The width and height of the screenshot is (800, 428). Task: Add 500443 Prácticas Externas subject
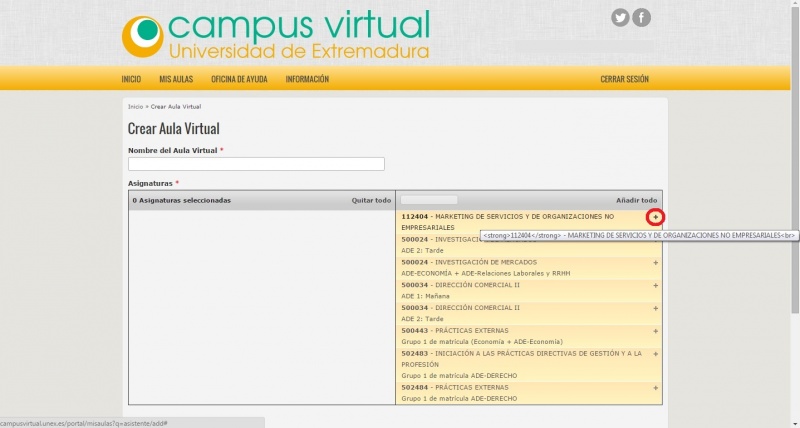pos(656,331)
